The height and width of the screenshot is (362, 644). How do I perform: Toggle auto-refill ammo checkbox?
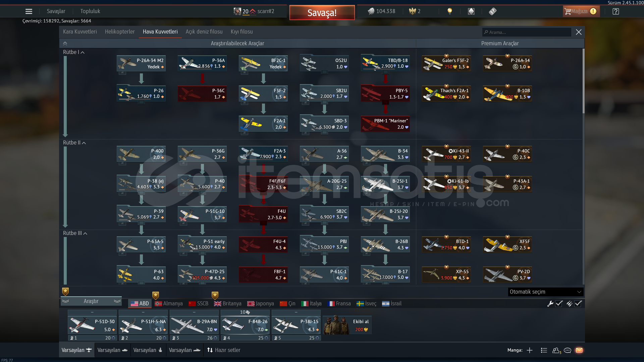coord(578,304)
